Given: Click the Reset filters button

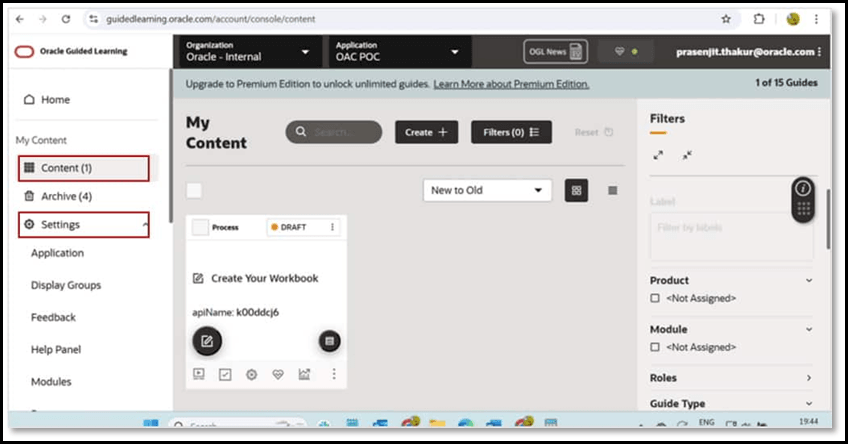Looking at the screenshot, I should pos(594,132).
